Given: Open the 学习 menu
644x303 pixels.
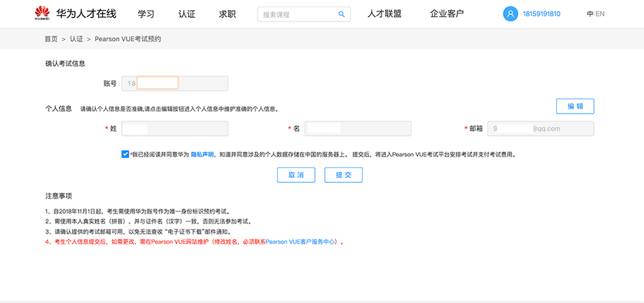Looking at the screenshot, I should [146, 14].
